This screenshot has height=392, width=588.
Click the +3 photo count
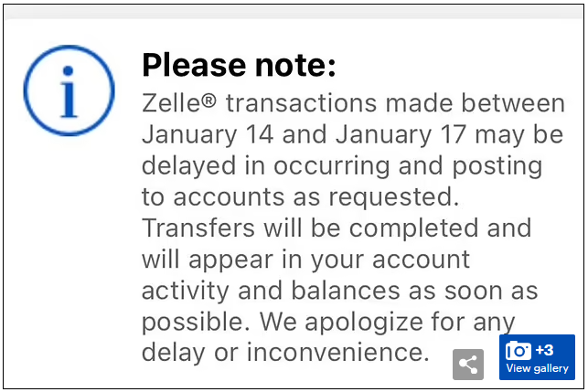click(545, 350)
